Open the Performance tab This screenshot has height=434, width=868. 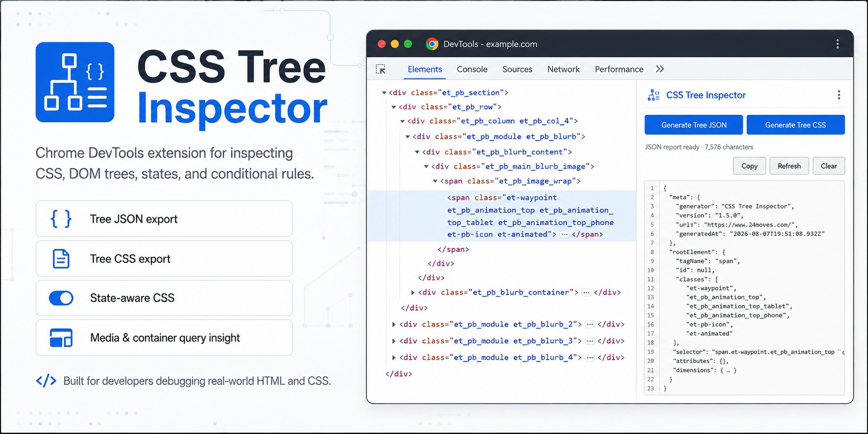tap(619, 69)
